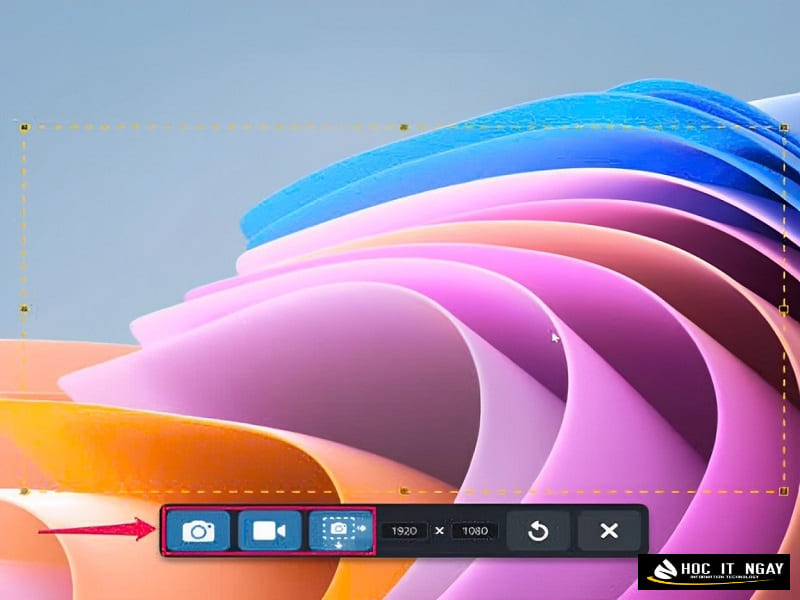Edit the height field showing 1080
Image resolution: width=800 pixels, height=600 pixels.
point(474,531)
